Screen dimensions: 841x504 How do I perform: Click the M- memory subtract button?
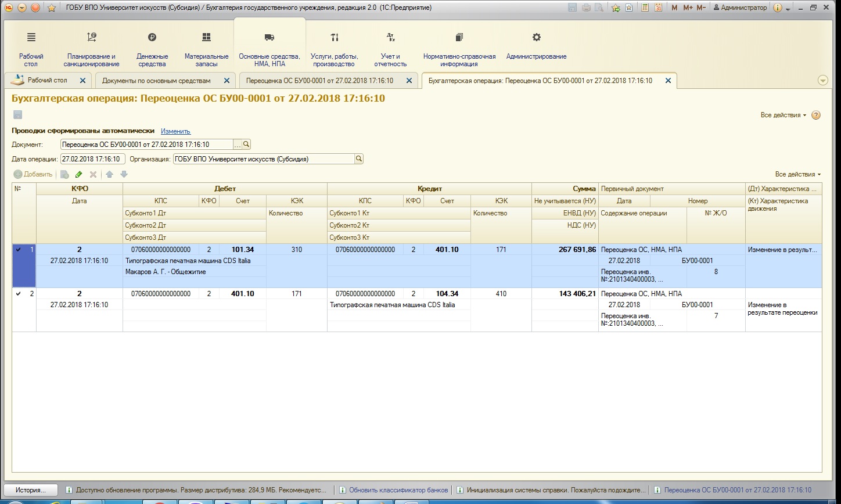701,8
